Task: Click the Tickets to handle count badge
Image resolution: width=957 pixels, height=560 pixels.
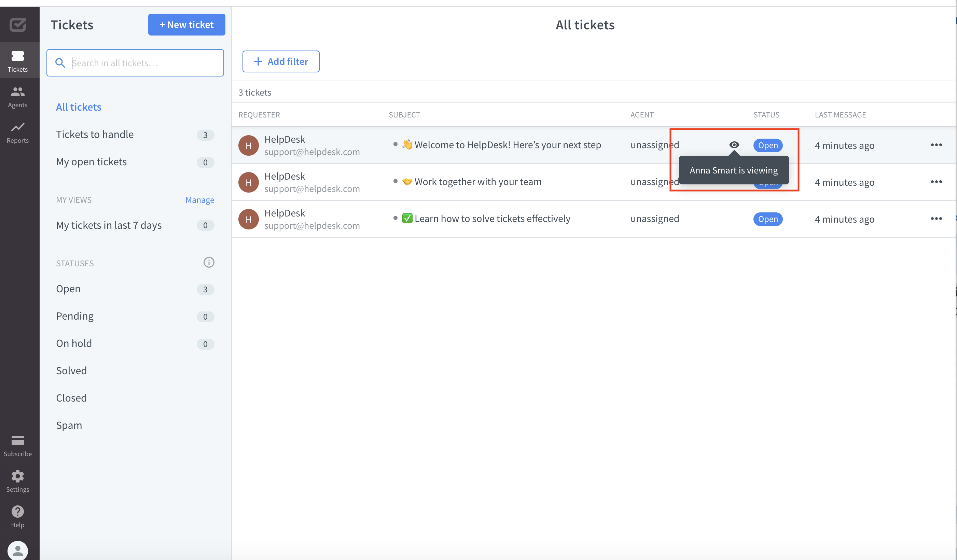Action: coord(205,135)
